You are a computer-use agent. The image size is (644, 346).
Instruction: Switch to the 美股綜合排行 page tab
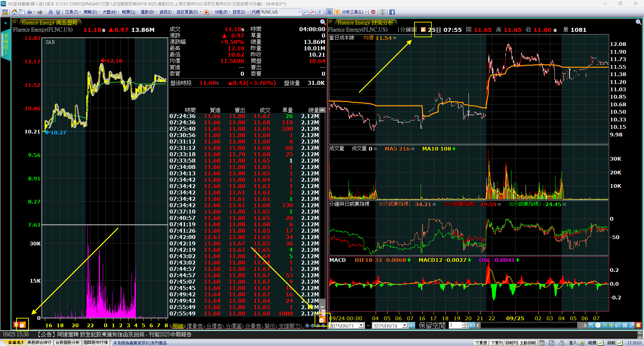tap(39, 343)
